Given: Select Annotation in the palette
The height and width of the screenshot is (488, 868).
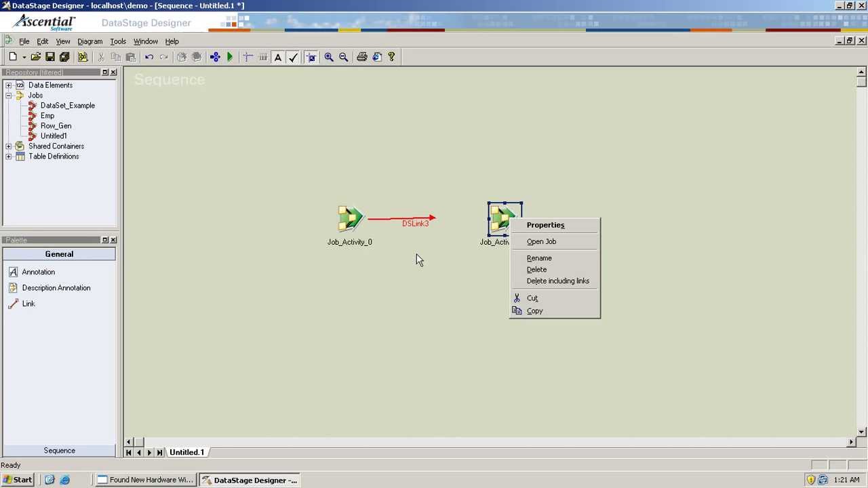Looking at the screenshot, I should (38, 272).
